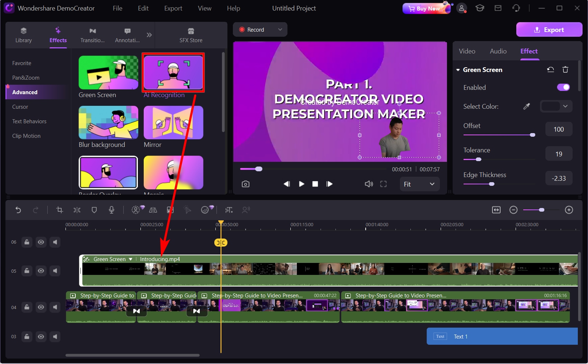
Task: Select the Cursor effects category
Action: pos(20,107)
